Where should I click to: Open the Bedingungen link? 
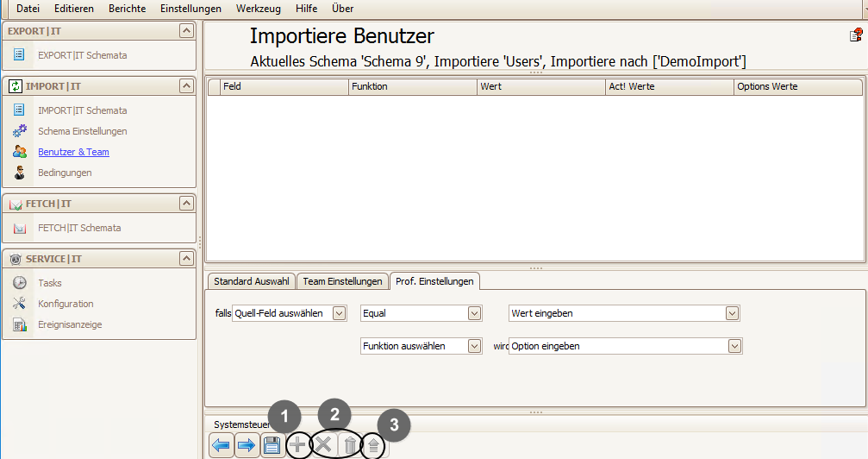click(65, 173)
